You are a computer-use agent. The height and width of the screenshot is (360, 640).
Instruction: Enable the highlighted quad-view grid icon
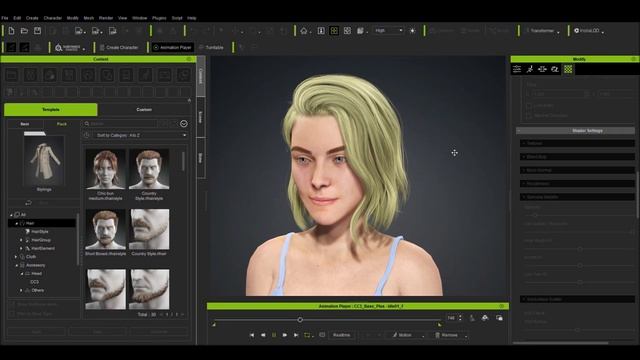pyautogui.click(x=334, y=31)
